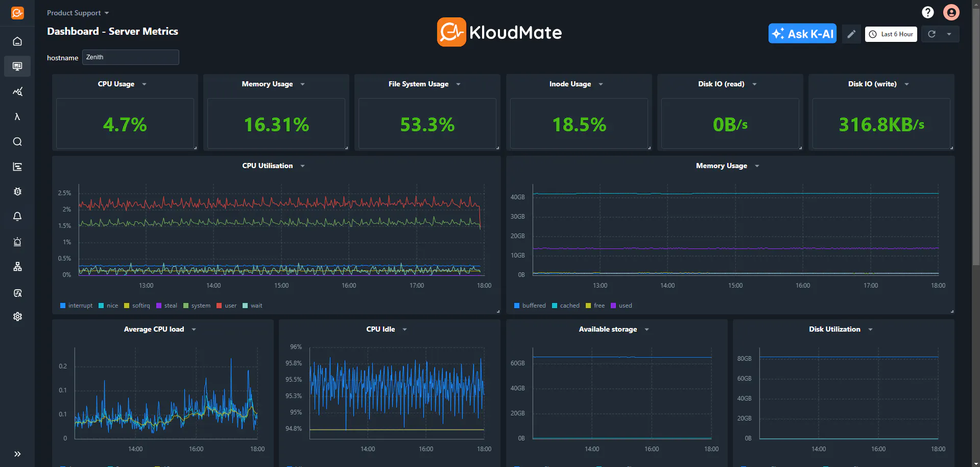Open CPU Utilisation chart menu

[302, 166]
